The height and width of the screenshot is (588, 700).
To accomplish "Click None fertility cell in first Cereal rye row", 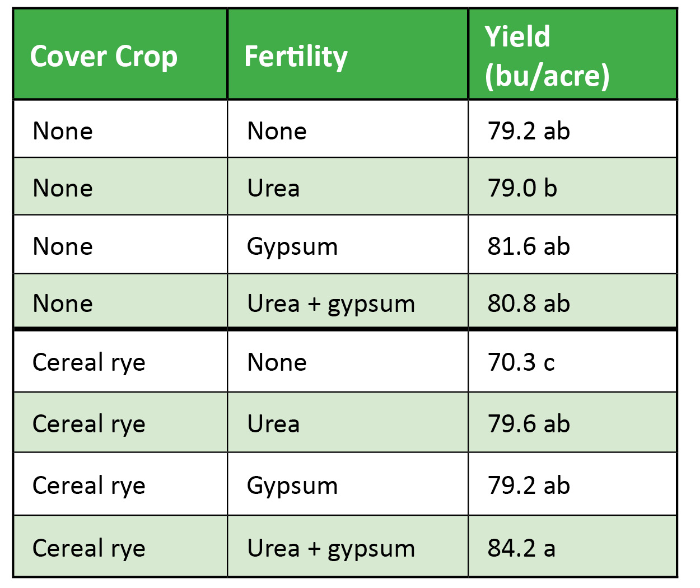I will pos(277,362).
